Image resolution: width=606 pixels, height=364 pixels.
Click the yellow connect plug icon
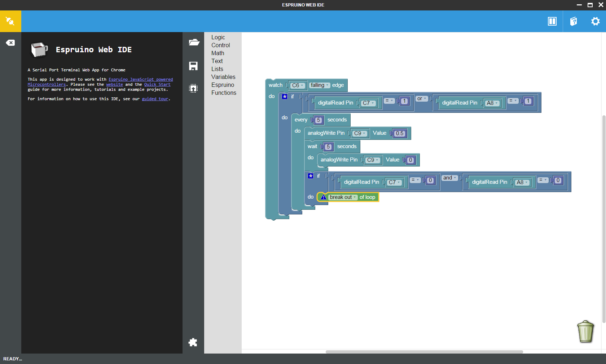coord(10,21)
